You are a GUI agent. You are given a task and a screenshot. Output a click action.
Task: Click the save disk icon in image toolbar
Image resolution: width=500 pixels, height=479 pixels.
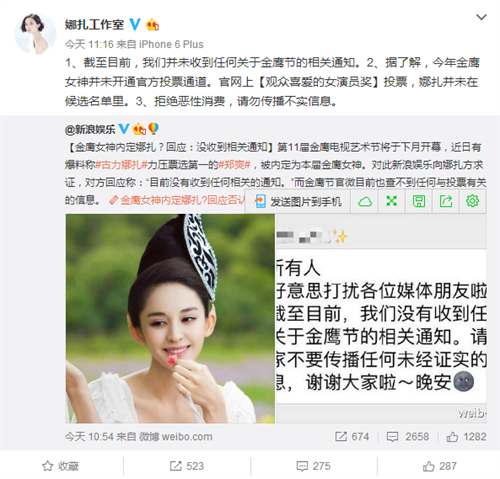[419, 201]
